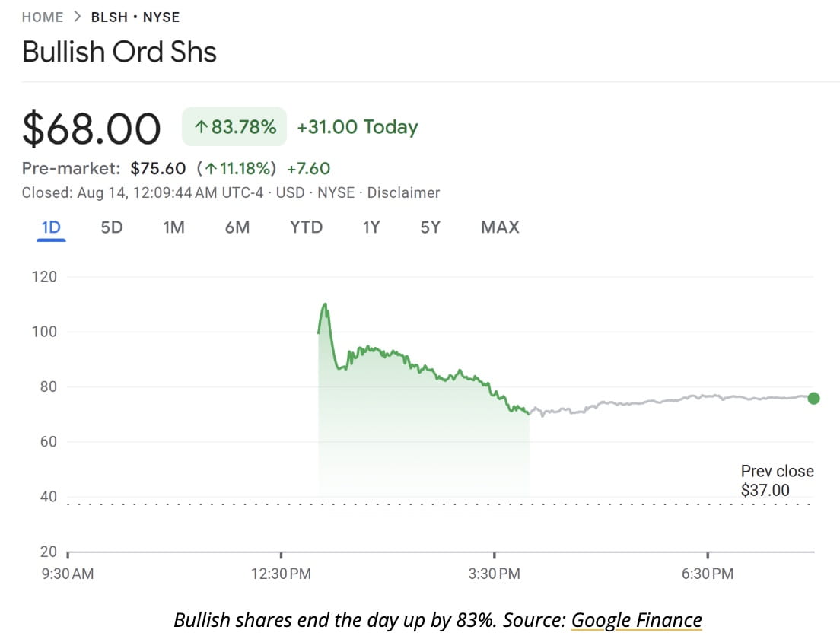Click the green up-arrow percentage badge

pyautogui.click(x=234, y=126)
